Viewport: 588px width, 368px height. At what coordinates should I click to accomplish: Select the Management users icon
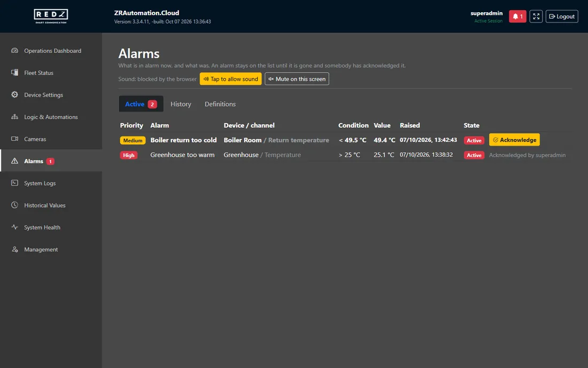click(x=14, y=249)
